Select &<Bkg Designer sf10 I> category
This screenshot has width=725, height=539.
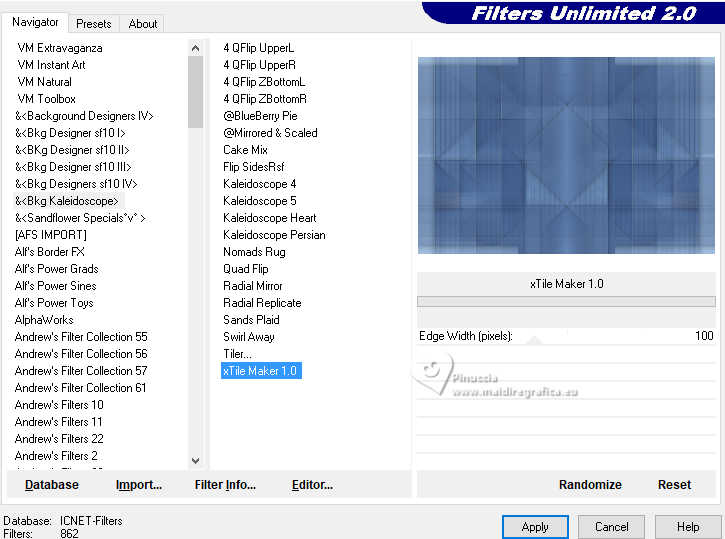[70, 133]
